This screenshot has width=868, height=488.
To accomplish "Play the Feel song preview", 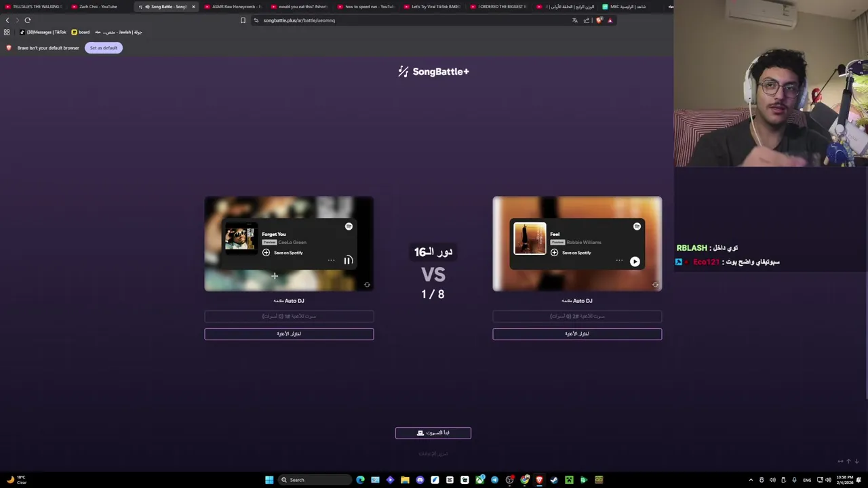I will (635, 262).
